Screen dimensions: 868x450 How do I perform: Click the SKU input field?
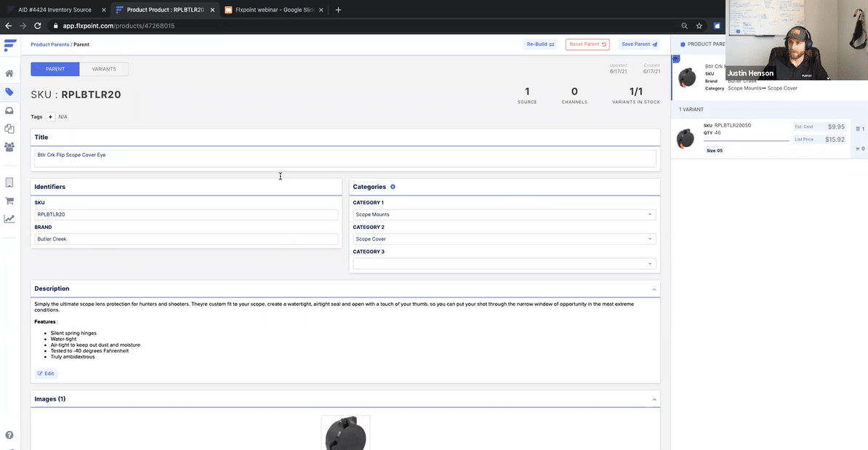click(x=186, y=214)
